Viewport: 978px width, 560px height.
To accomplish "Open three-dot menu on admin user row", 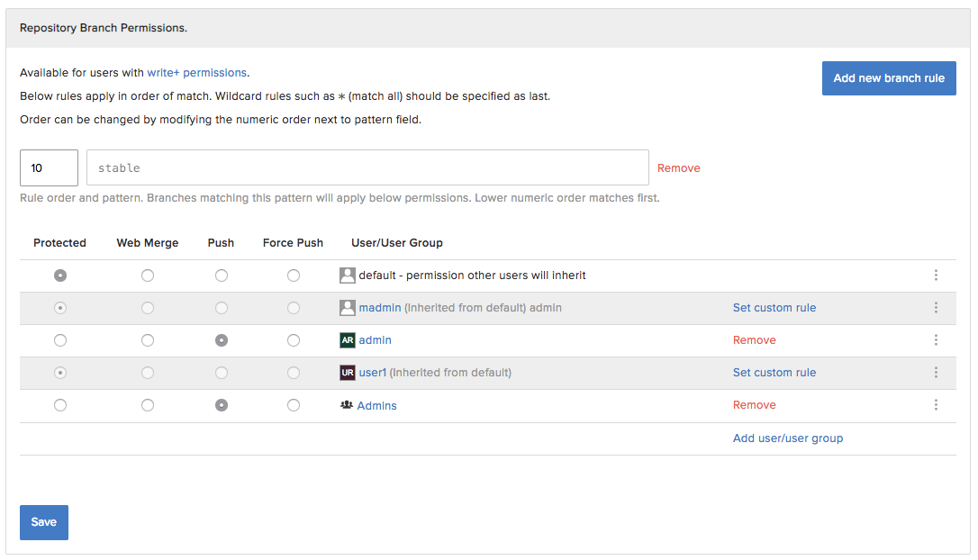I will pos(936,340).
